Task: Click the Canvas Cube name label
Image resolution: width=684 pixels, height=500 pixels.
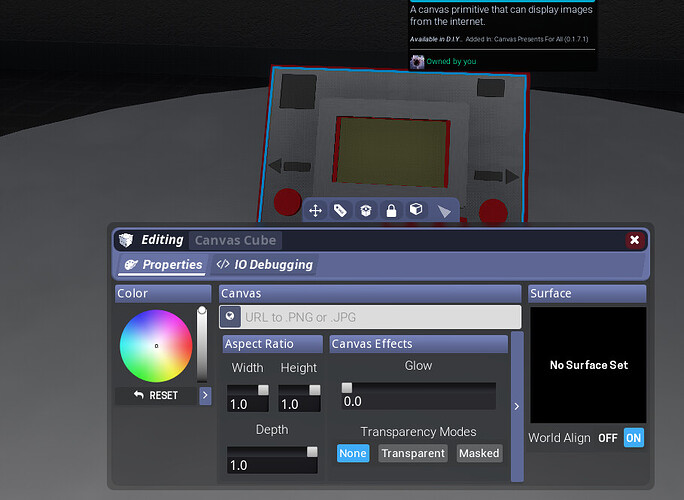Action: point(236,240)
